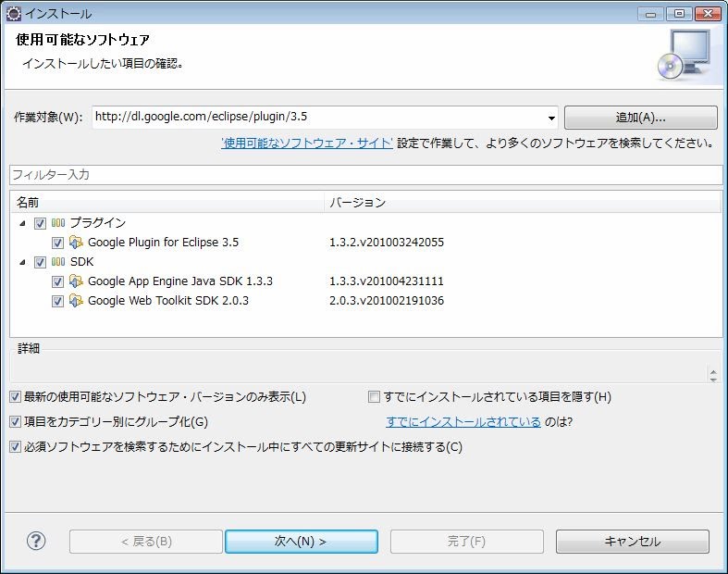Uncheck the Google Plugin for Eclipse 3.5 checkbox
The image size is (728, 574).
tap(57, 243)
